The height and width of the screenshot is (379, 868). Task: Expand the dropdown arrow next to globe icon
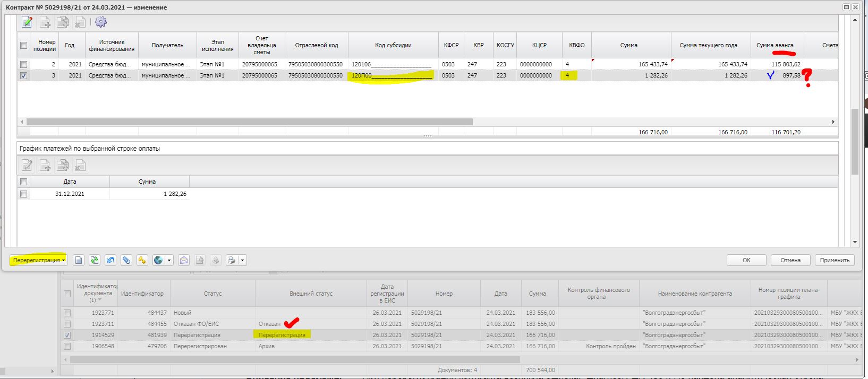(169, 260)
